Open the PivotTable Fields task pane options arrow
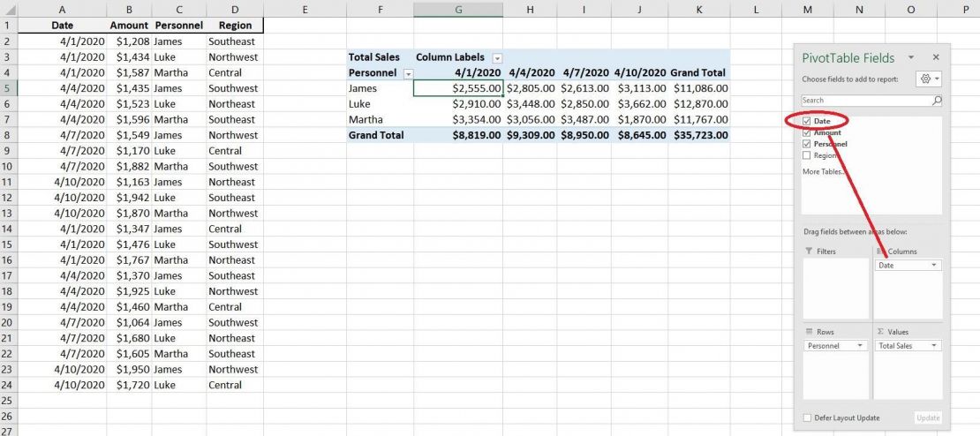 [911, 57]
